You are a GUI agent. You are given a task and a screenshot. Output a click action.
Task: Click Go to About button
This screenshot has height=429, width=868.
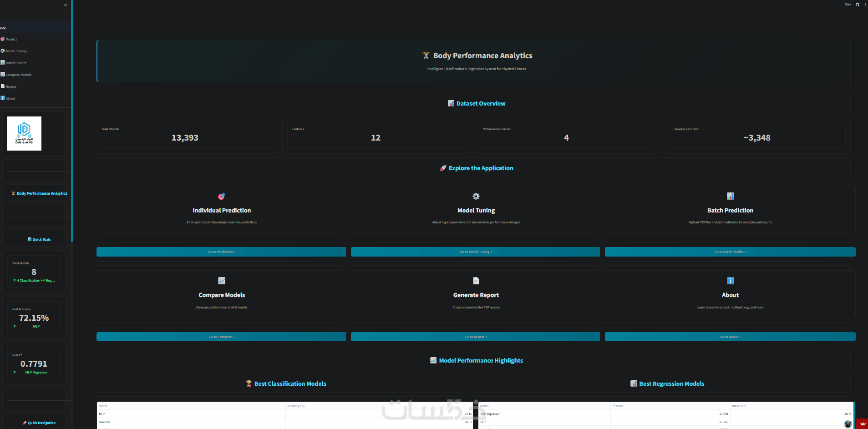click(x=730, y=337)
